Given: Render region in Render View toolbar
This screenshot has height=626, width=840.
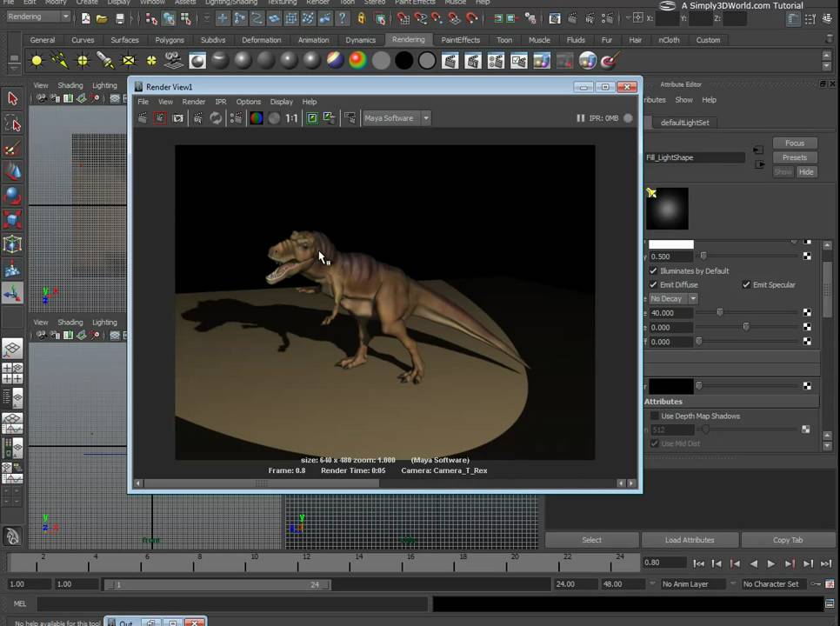Looking at the screenshot, I should coord(160,118).
